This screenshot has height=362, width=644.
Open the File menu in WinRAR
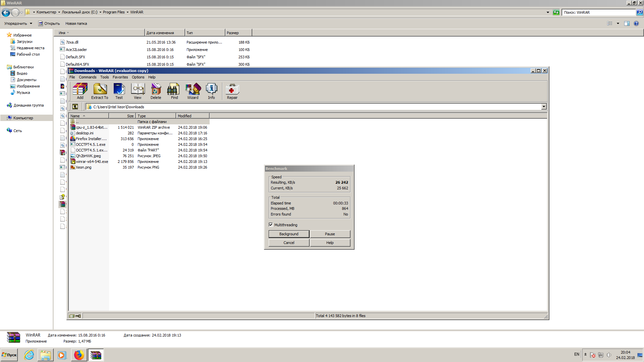[x=72, y=77]
